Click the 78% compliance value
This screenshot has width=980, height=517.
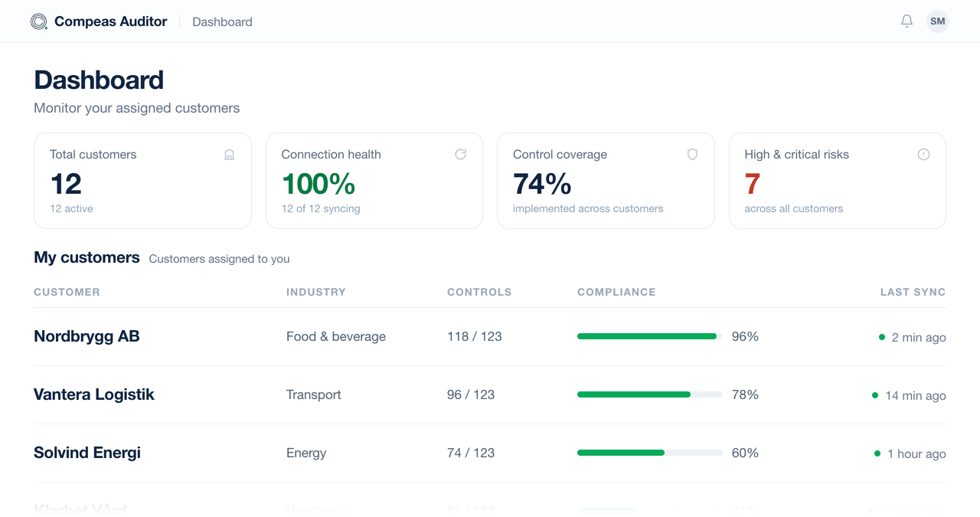tap(745, 394)
